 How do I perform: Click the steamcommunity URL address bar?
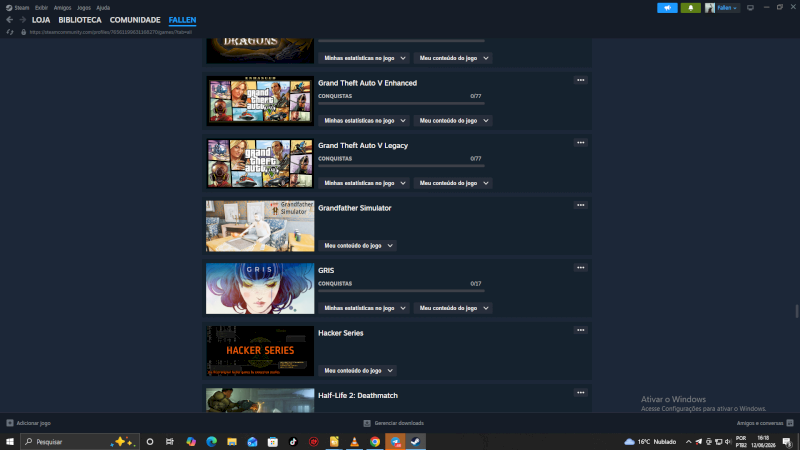[x=111, y=32]
